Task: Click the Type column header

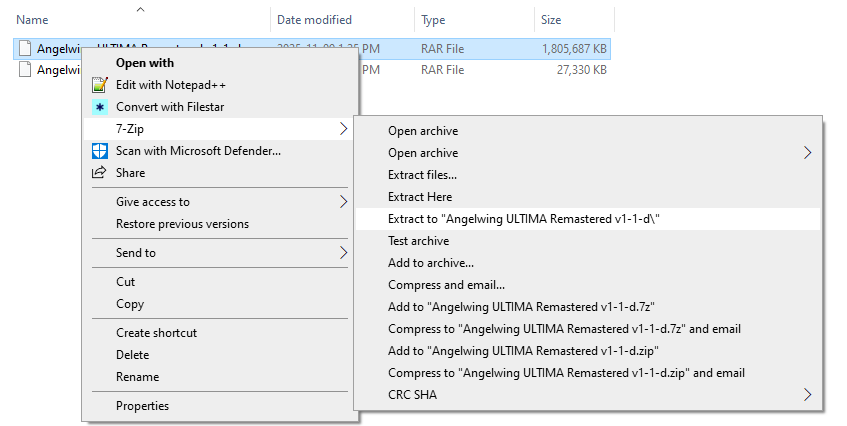Action: pyautogui.click(x=433, y=19)
